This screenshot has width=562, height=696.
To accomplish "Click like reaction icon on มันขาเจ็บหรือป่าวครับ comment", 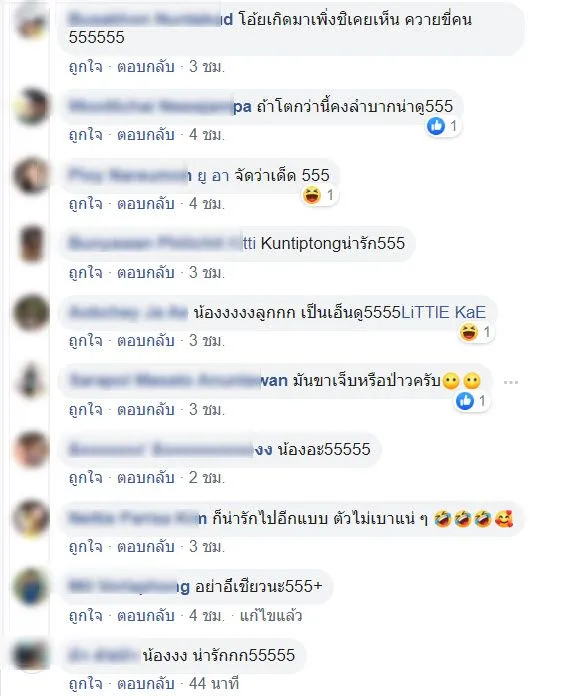I will [464, 401].
